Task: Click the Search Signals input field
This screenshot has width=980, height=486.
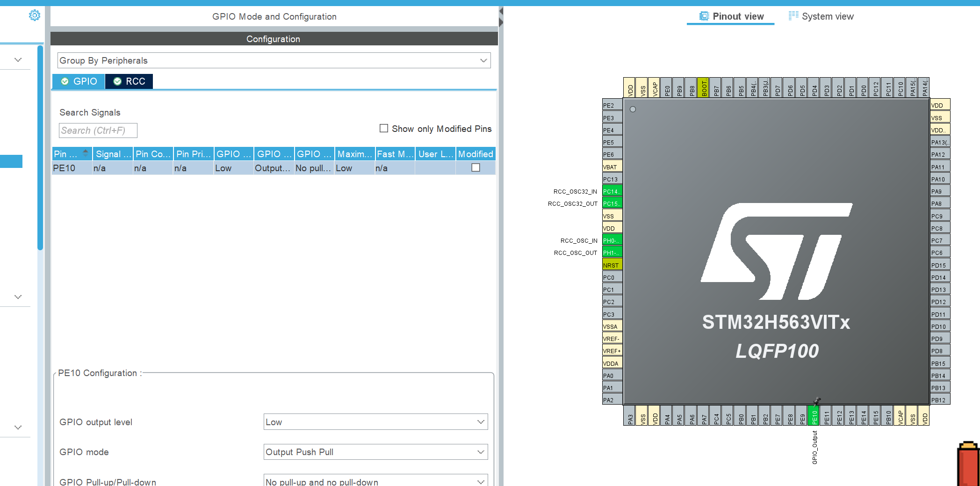Action: coord(97,130)
